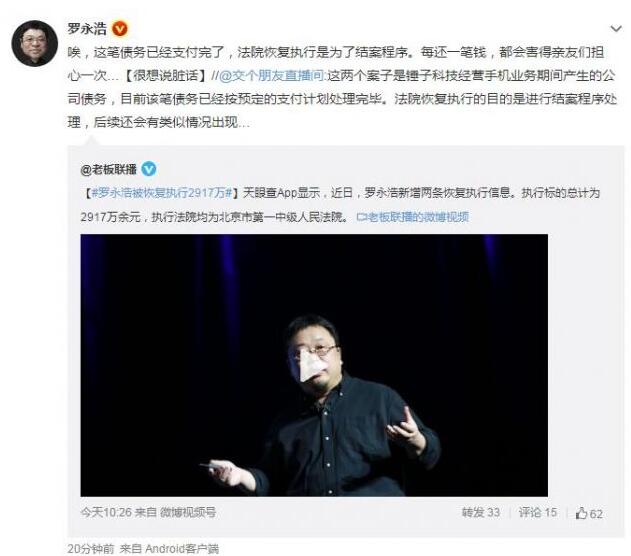Open @交个朋友直播间 mention link
Image resolution: width=631 pixels, height=556 pixels.
272,76
